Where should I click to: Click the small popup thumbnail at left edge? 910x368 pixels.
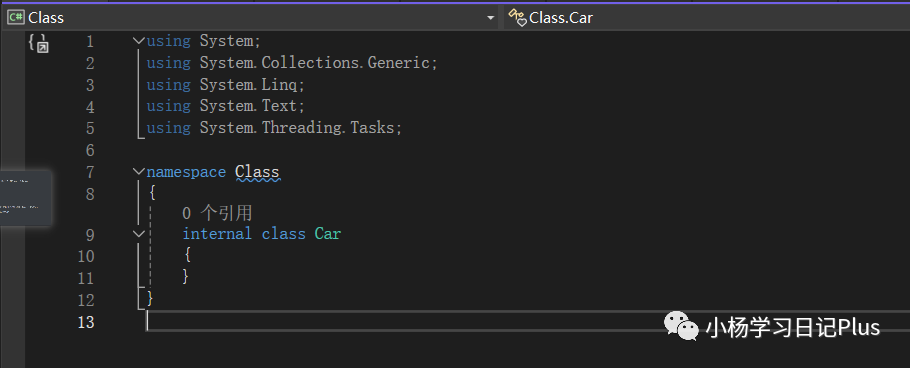coord(26,197)
